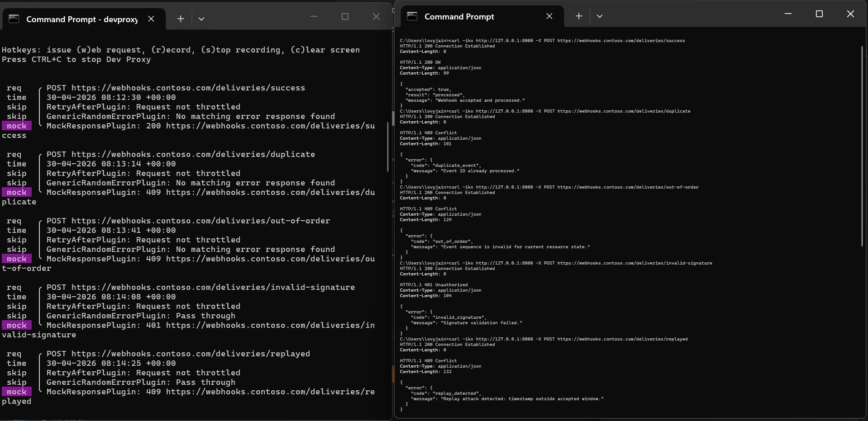The height and width of the screenshot is (421, 868).
Task: Click mock label for 409 out-of-order response
Action: tap(17, 259)
